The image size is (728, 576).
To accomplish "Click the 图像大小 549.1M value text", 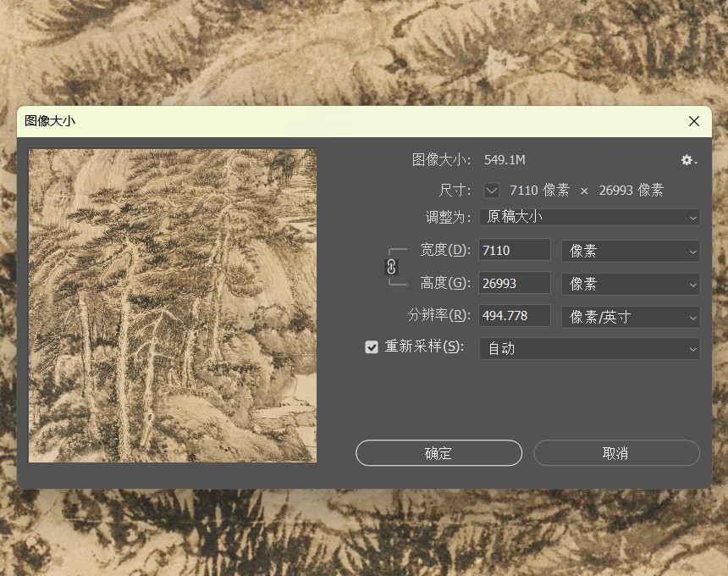I will (505, 160).
